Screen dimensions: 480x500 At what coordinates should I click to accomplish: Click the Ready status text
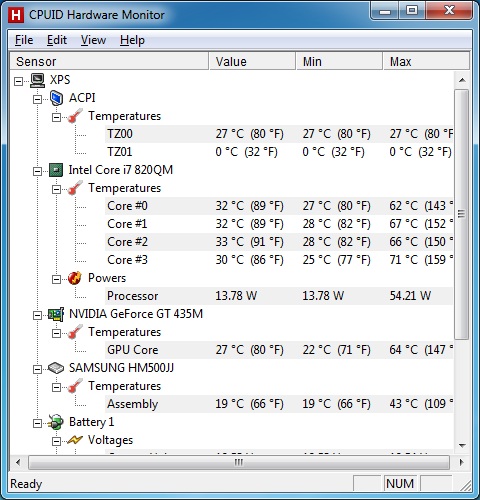[26, 484]
